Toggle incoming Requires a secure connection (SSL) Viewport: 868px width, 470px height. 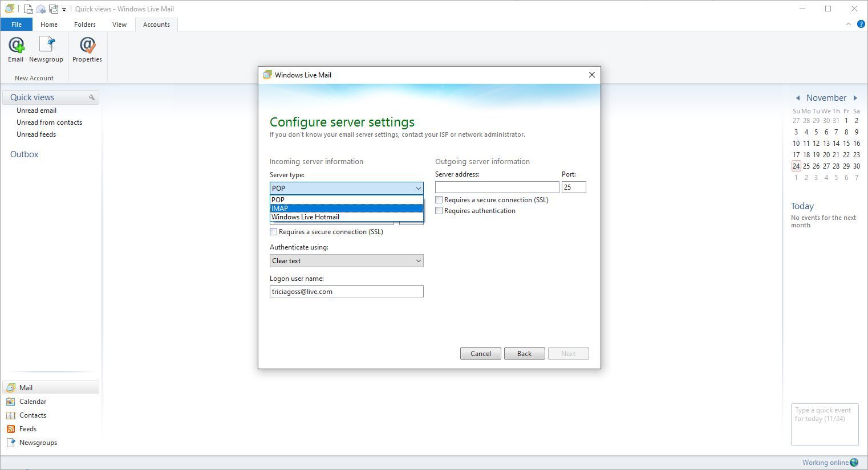click(x=274, y=232)
